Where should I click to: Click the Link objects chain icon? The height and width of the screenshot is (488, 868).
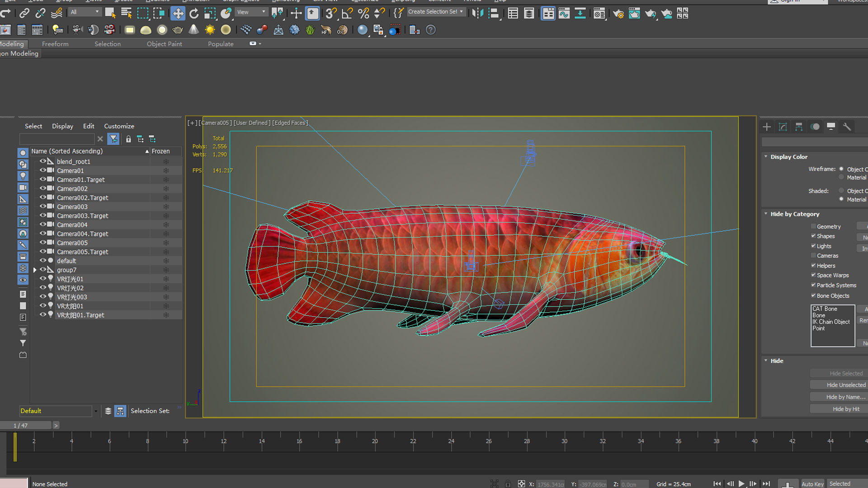click(24, 13)
